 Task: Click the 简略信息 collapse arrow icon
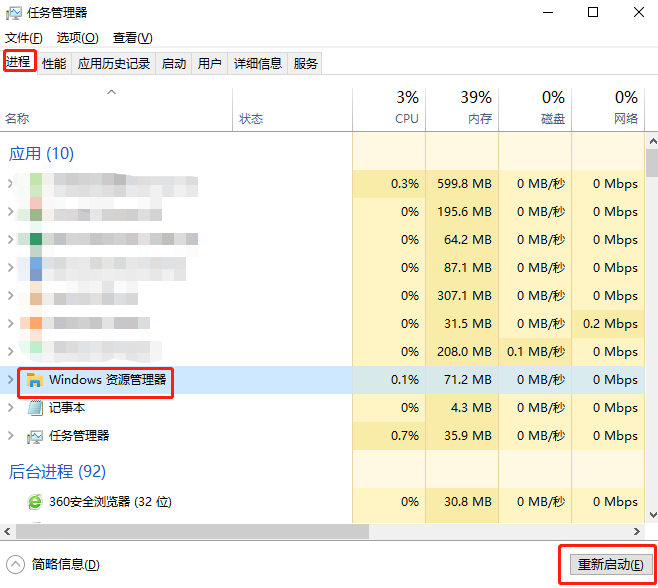coord(15,564)
